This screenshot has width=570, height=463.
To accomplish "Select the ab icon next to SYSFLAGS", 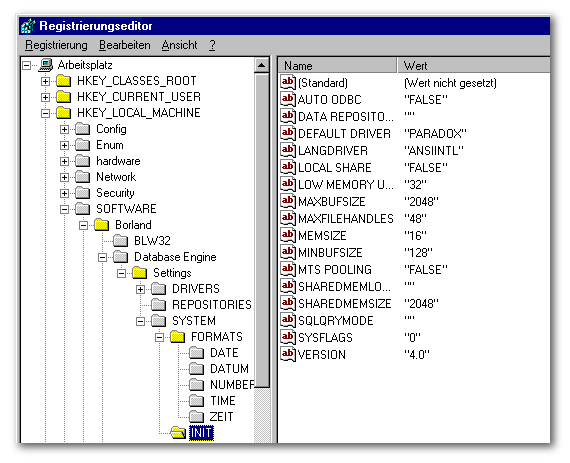I will (x=288, y=337).
